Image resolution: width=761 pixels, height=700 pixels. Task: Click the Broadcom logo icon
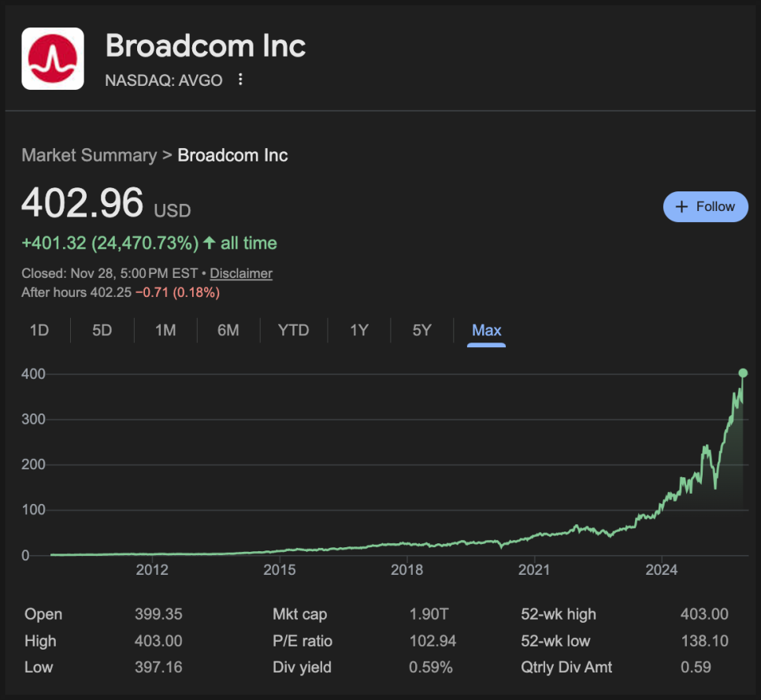pyautogui.click(x=53, y=58)
